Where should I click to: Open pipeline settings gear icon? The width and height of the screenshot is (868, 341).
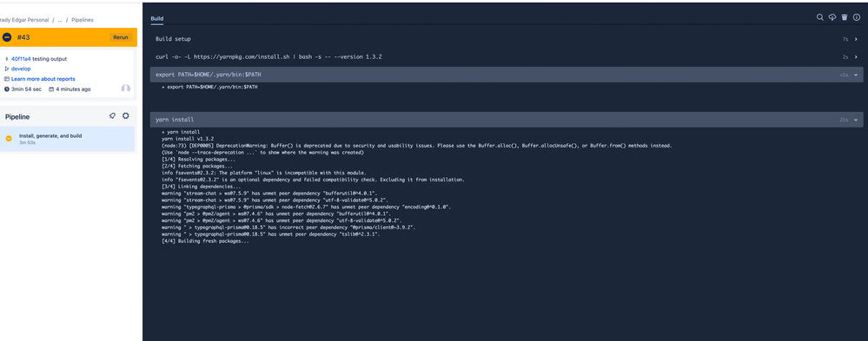pos(126,116)
